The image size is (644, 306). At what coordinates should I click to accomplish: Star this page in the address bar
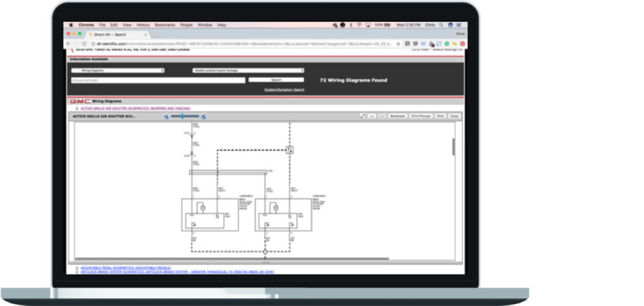(x=398, y=43)
